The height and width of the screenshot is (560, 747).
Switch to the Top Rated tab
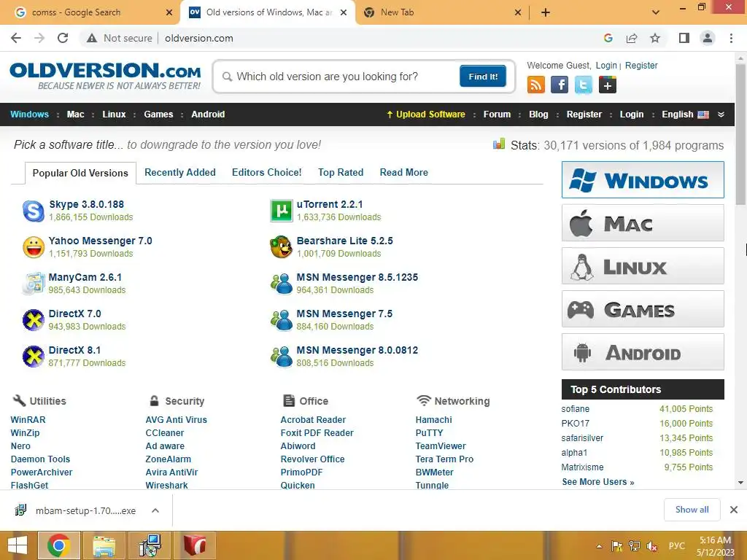[x=341, y=172]
